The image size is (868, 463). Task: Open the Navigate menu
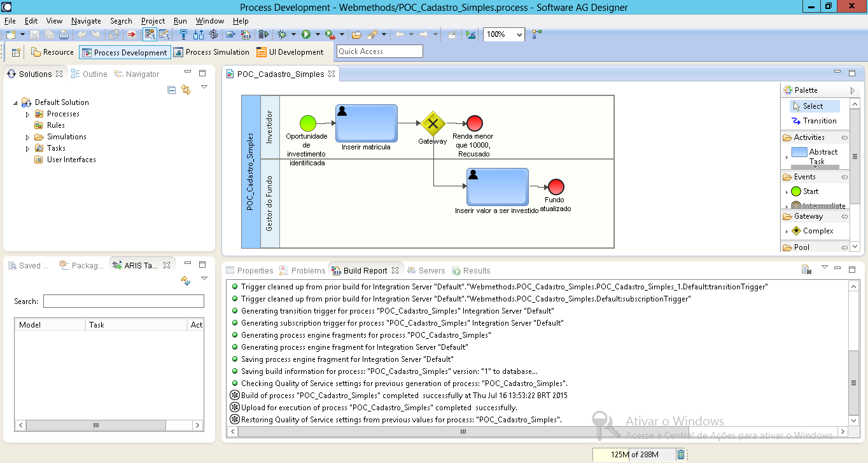(x=86, y=20)
